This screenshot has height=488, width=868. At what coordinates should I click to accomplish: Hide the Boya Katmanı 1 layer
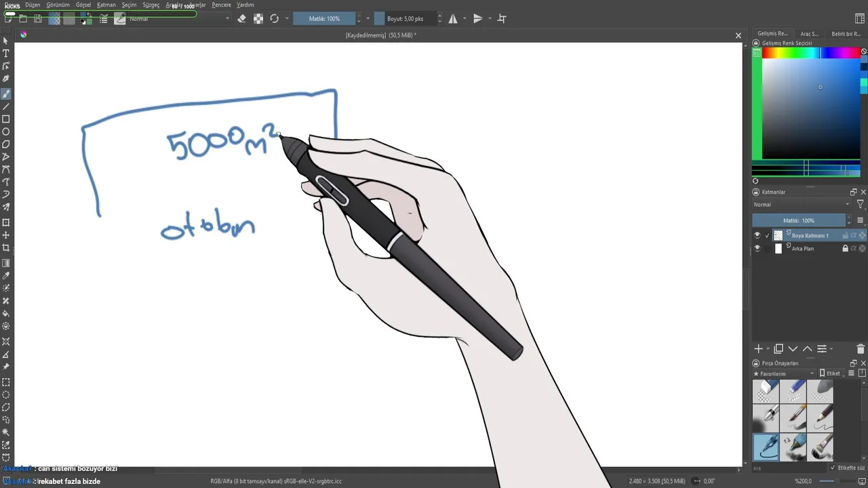(x=757, y=236)
